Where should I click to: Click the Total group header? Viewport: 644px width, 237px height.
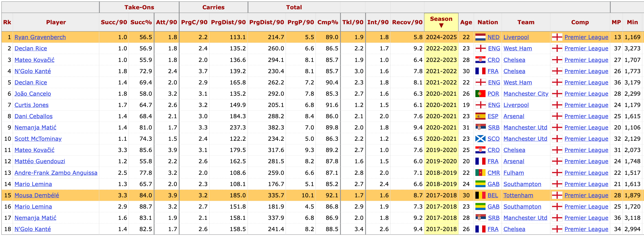click(x=294, y=7)
